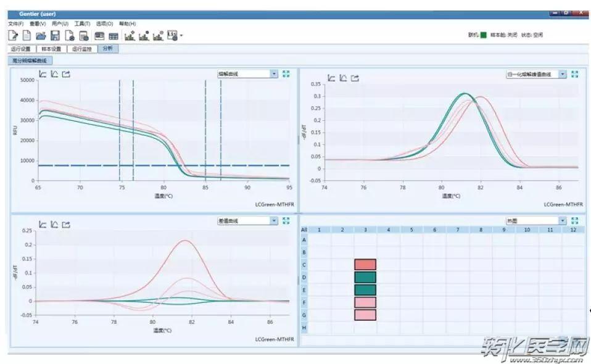Expand the melting curve chart to fullscreen

[x=286, y=74]
